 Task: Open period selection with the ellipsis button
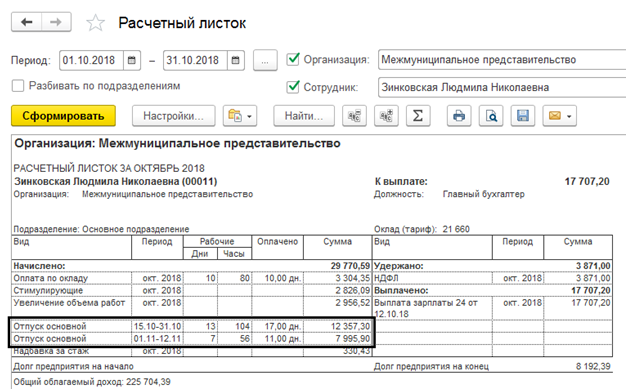[265, 60]
